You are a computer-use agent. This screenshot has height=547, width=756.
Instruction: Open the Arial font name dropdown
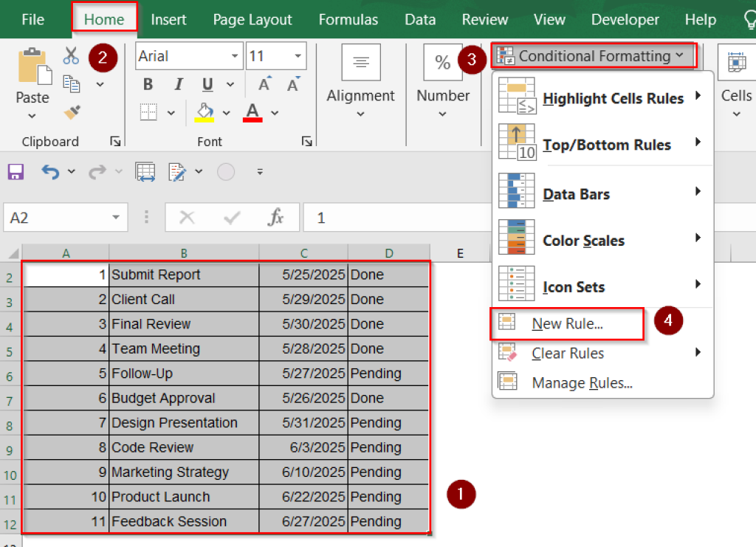(235, 56)
